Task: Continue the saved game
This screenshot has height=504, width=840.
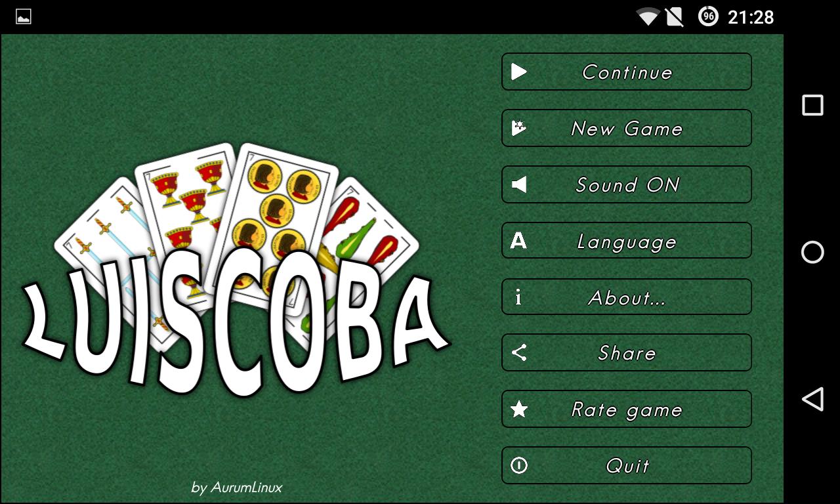Action: [x=627, y=72]
